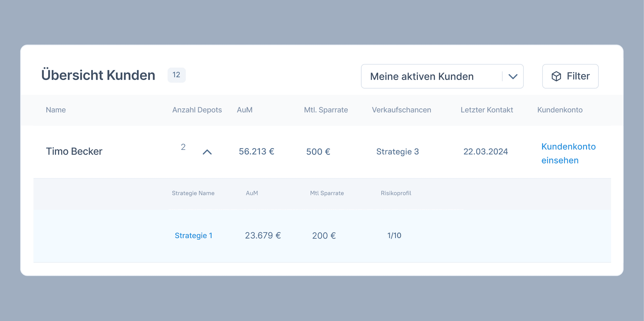Screen dimensions: 644x321
Task: Click the Risikoprofil sub-table header
Action: click(396, 193)
